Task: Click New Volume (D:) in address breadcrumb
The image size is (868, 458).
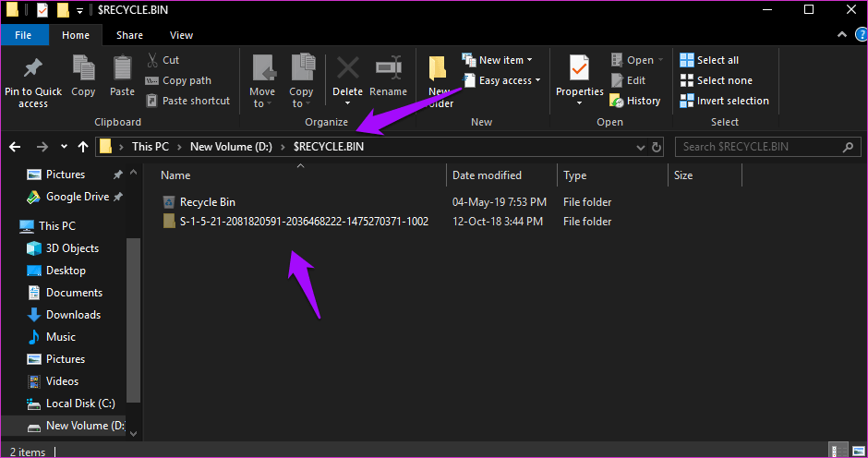Action: pos(231,147)
